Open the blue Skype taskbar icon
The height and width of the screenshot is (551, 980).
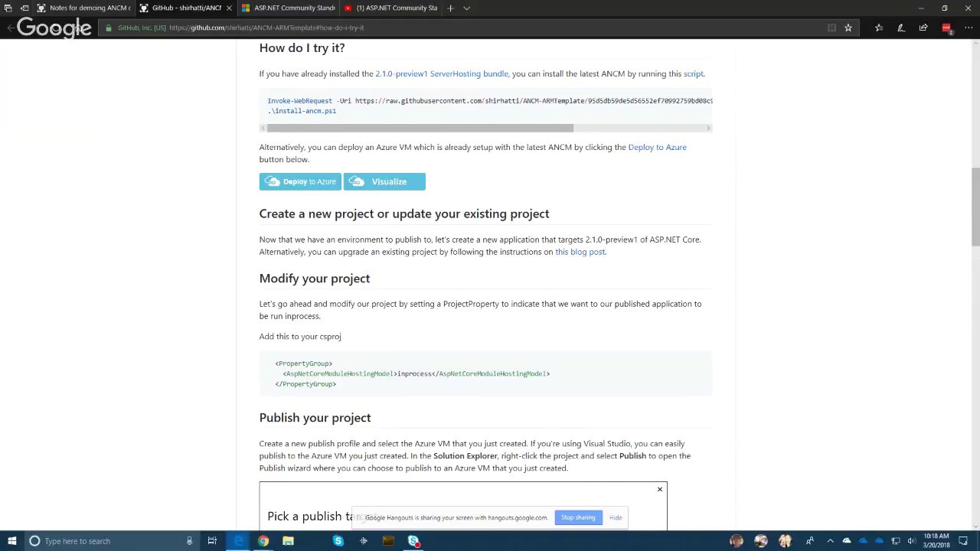pyautogui.click(x=338, y=541)
